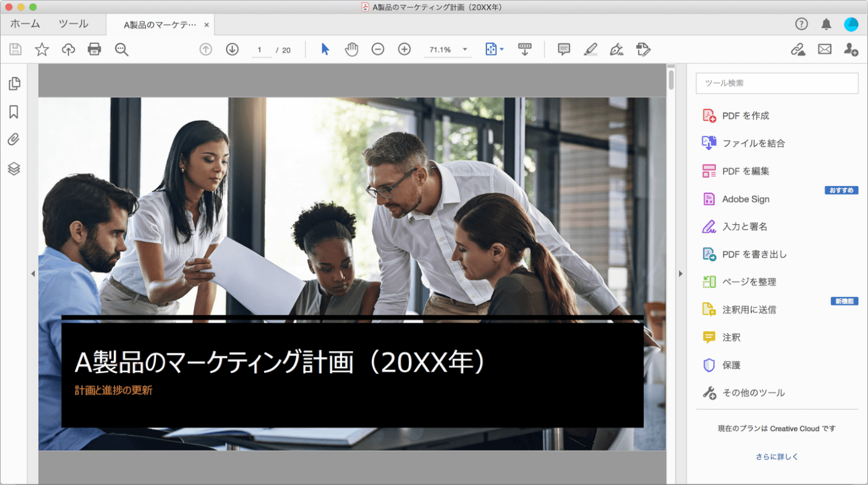
Task: Click the ツール検索 search field
Action: (777, 83)
